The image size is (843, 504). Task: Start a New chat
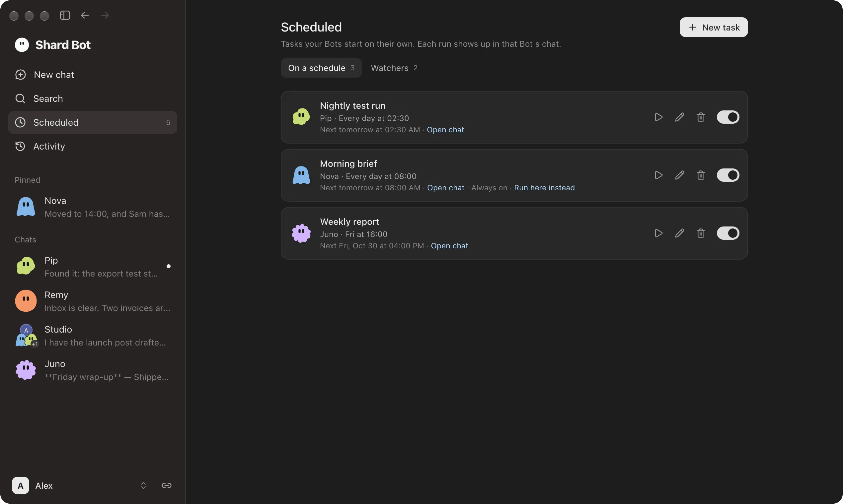pyautogui.click(x=93, y=75)
